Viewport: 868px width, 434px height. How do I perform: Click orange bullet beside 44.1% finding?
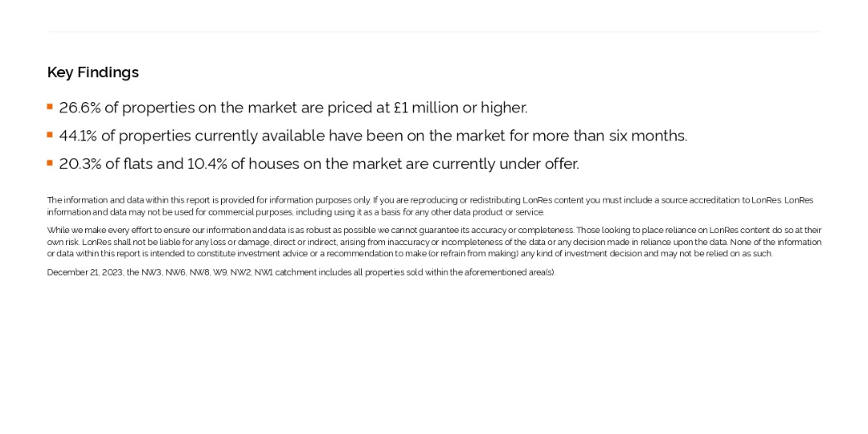(50, 134)
